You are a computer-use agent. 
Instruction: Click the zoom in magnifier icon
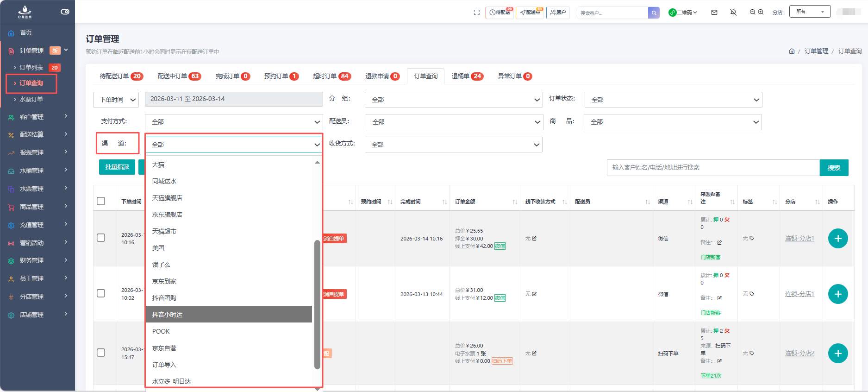coord(761,12)
